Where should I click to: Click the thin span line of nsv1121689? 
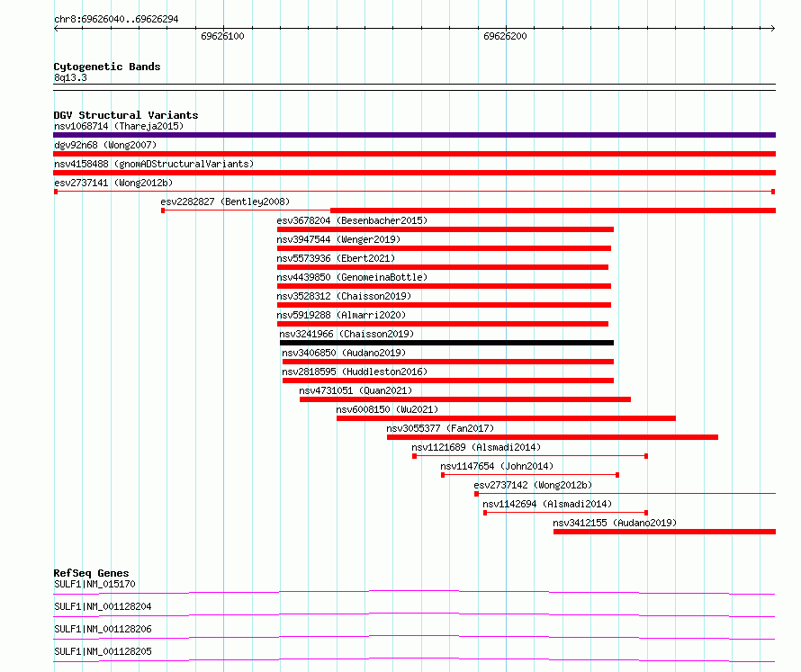pyautogui.click(x=530, y=456)
